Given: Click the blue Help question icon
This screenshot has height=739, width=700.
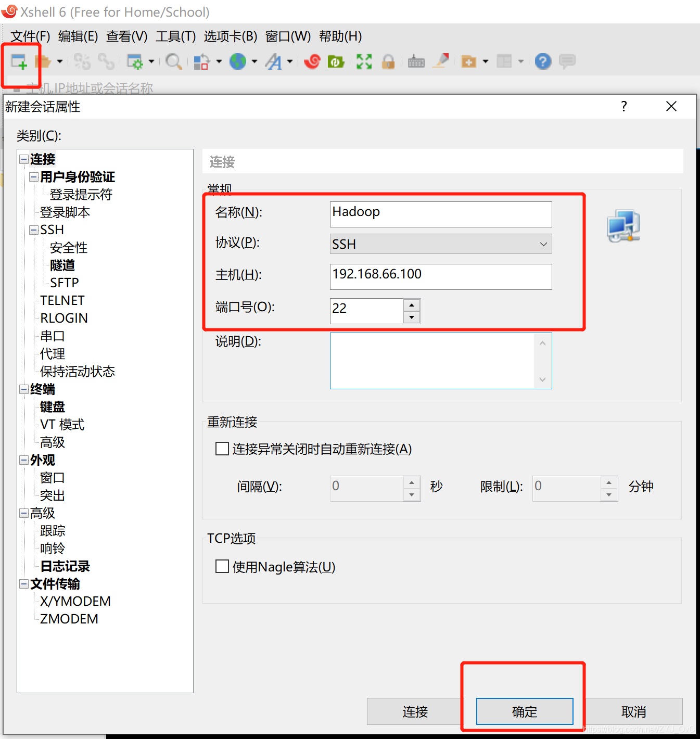Looking at the screenshot, I should [543, 61].
